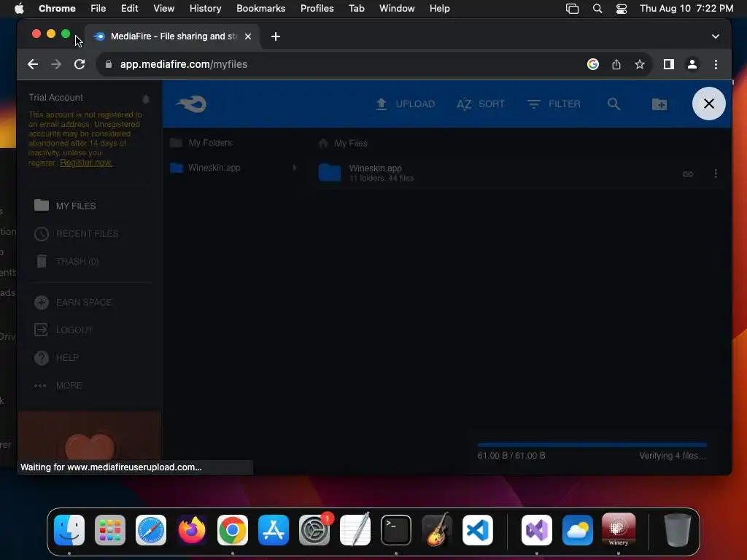
Task: Click the MediaFire flame logo
Action: 192,104
